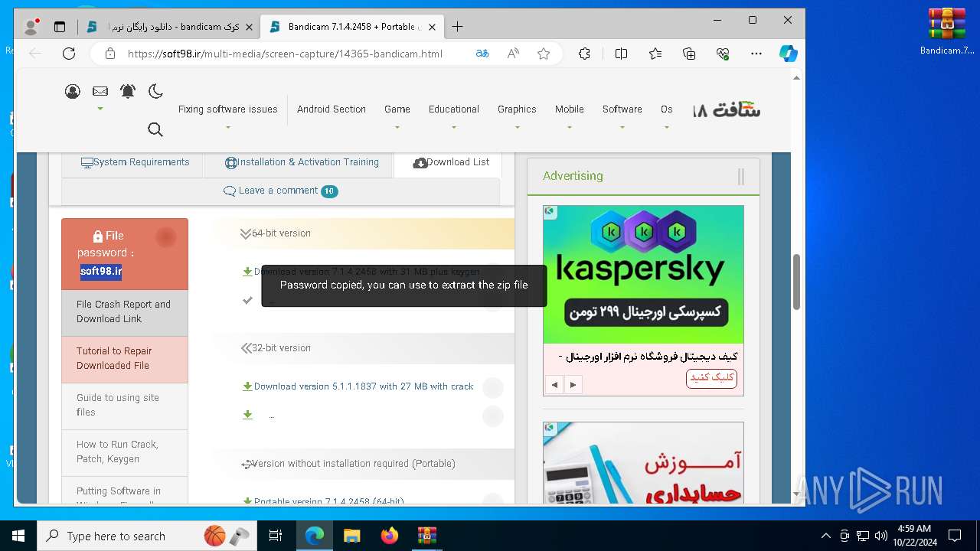980x551 pixels.
Task: Click the Read aloud icon
Action: coord(513,54)
